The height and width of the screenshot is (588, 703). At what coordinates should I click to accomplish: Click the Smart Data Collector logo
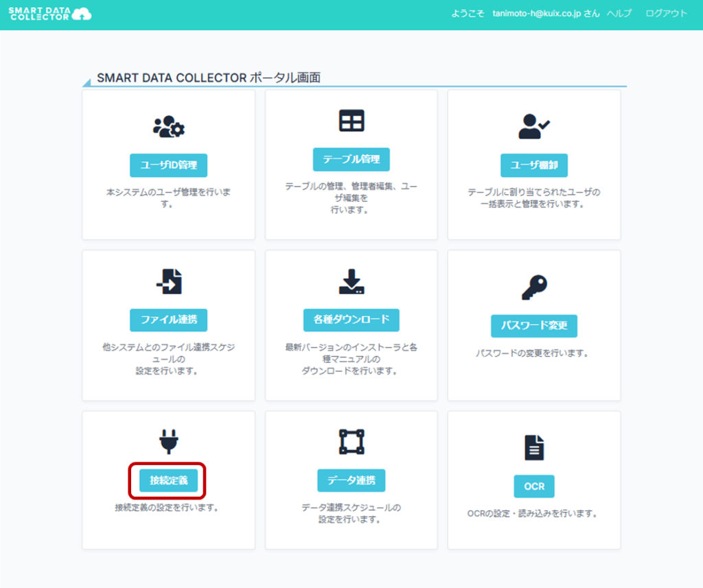pyautogui.click(x=49, y=14)
